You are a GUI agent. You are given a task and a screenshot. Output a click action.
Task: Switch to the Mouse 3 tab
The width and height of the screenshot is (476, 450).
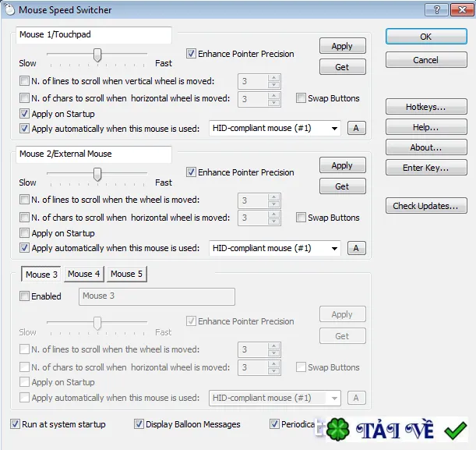click(41, 274)
